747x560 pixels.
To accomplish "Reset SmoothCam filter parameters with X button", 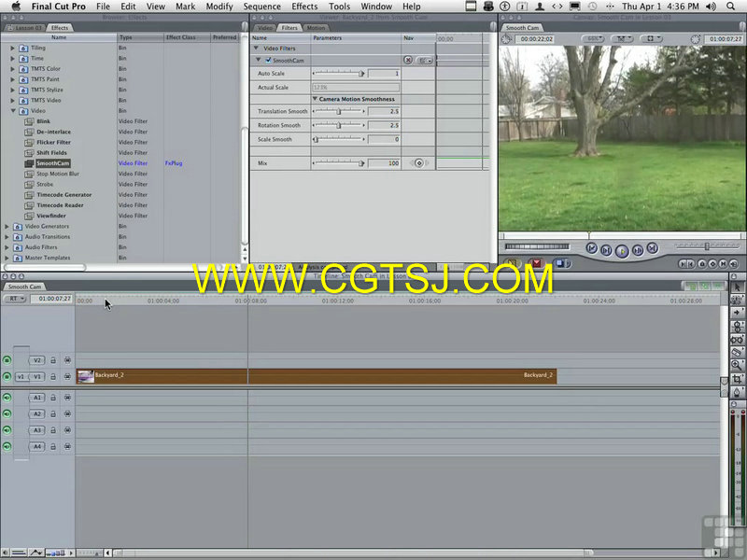I will [x=408, y=60].
